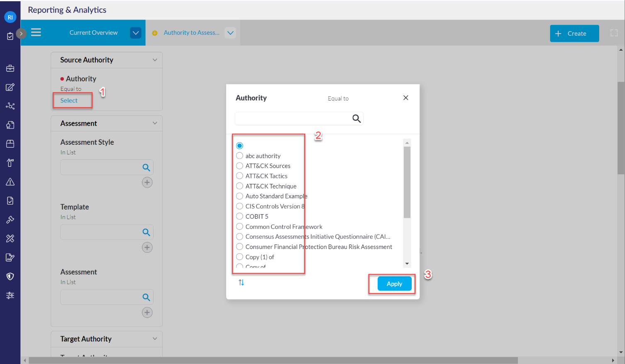Click the sort order arrows icon

point(241,283)
